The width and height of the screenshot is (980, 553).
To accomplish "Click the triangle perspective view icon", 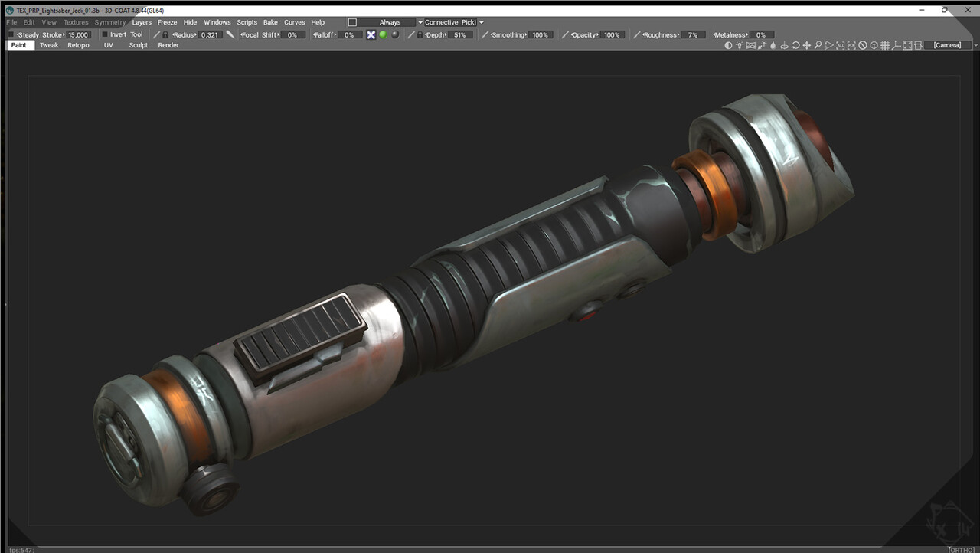I will [x=829, y=45].
